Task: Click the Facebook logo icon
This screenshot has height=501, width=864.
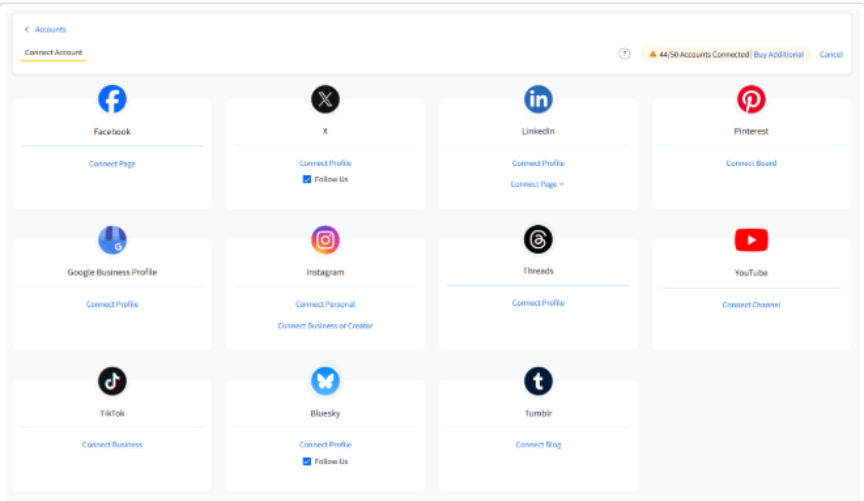Action: click(x=112, y=99)
